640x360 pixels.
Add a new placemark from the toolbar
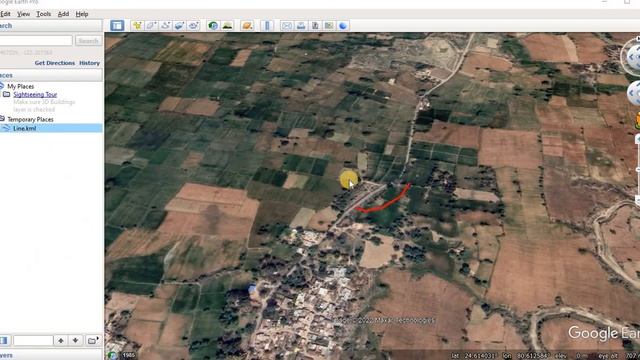[137, 26]
